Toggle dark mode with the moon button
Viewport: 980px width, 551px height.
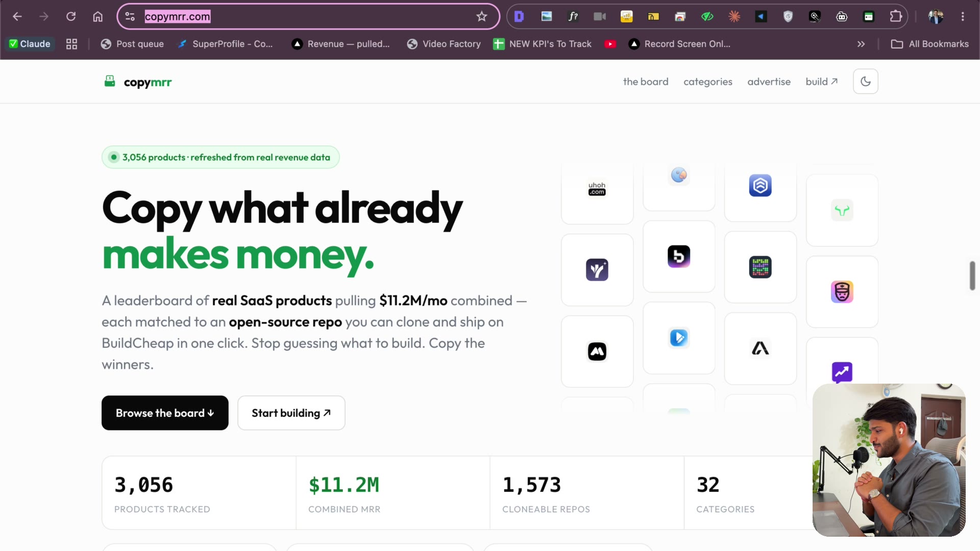click(866, 82)
